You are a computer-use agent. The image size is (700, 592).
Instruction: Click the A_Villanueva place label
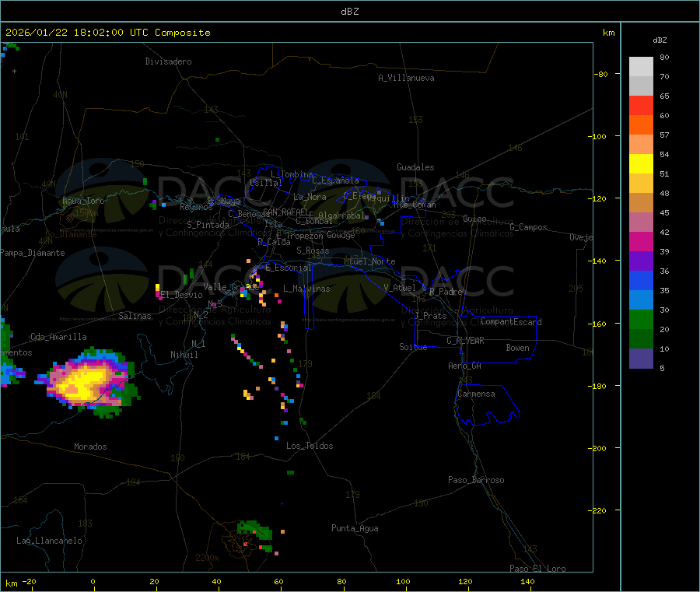tap(406, 78)
